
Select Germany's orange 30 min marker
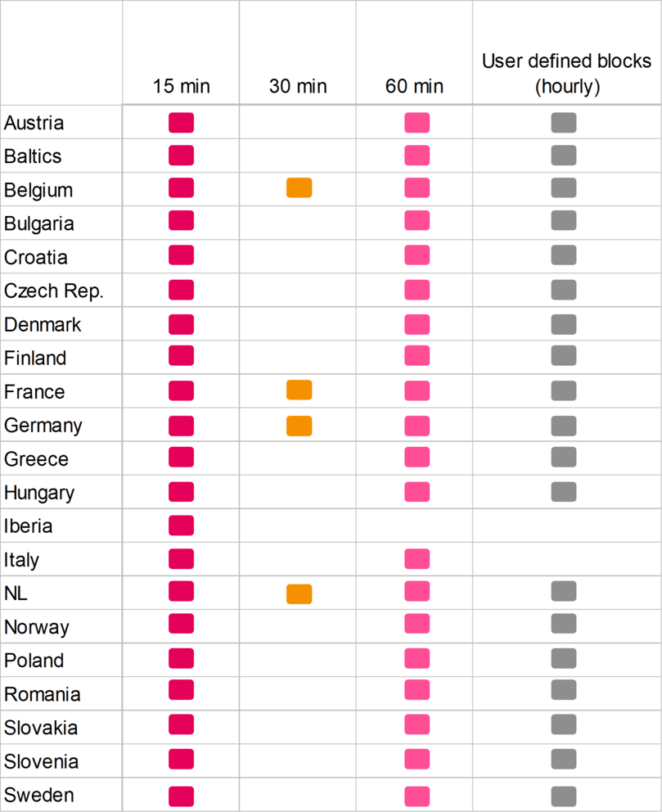[299, 426]
